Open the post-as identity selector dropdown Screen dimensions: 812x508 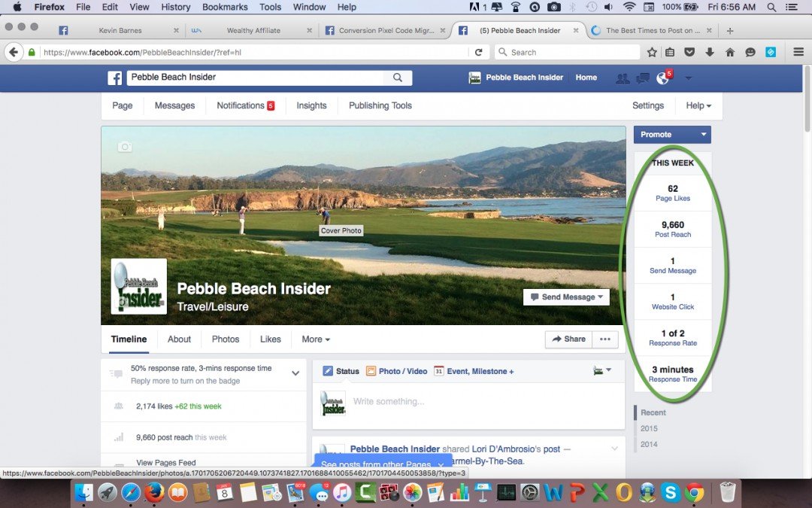pos(601,370)
